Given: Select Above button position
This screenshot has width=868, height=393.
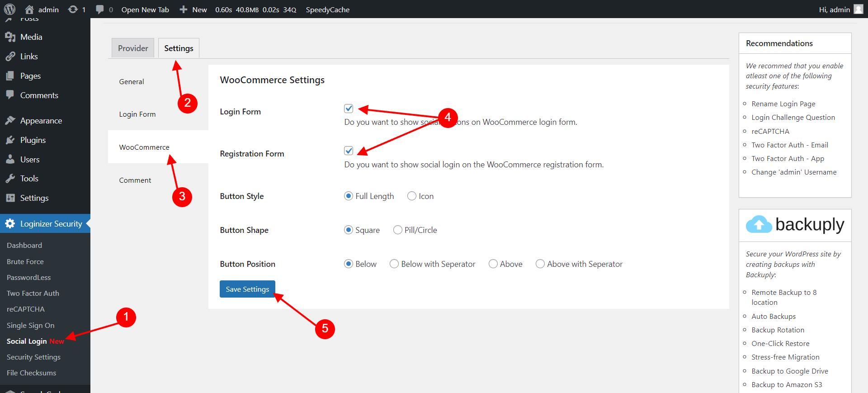Looking at the screenshot, I should coord(493,264).
